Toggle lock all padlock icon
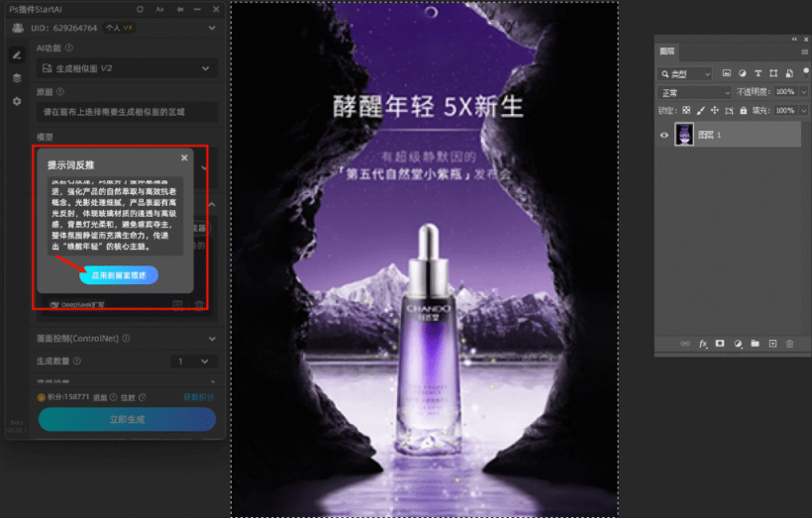This screenshot has width=812, height=519. pos(743,110)
